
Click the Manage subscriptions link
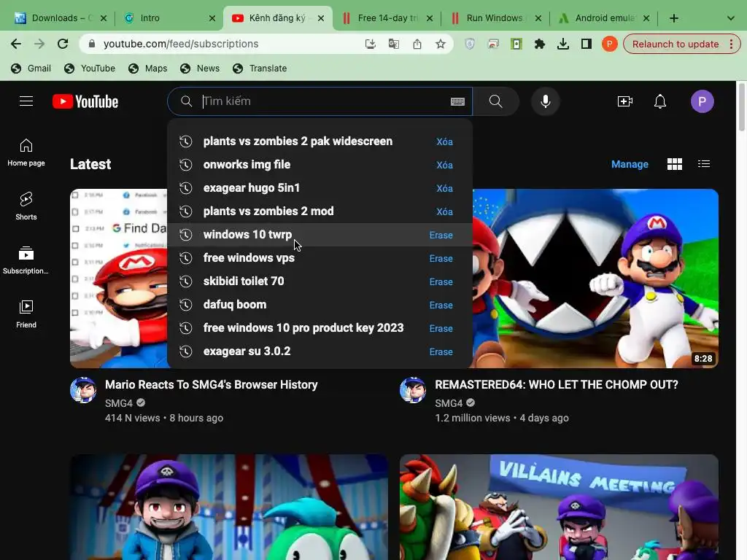pyautogui.click(x=630, y=164)
